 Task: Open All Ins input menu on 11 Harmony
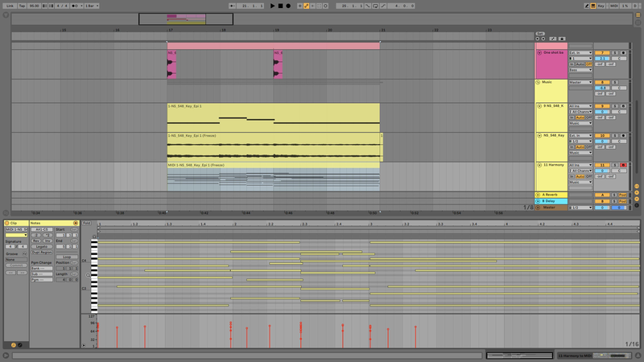point(580,165)
